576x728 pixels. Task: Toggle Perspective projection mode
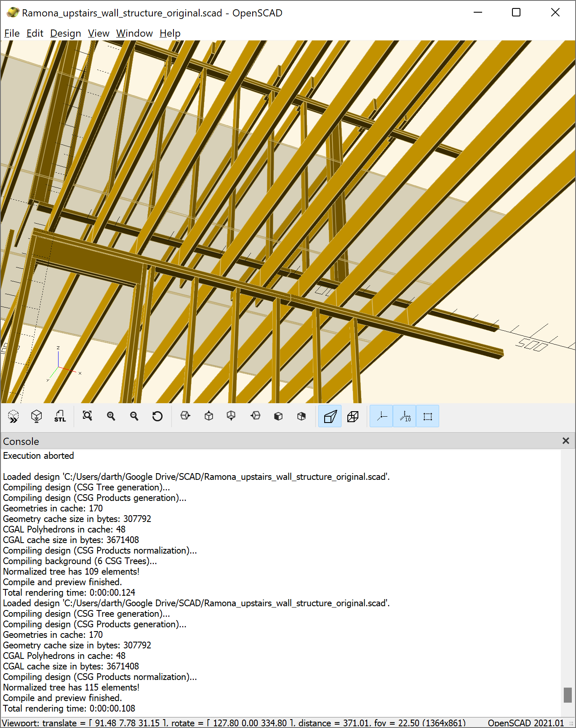pos(330,416)
